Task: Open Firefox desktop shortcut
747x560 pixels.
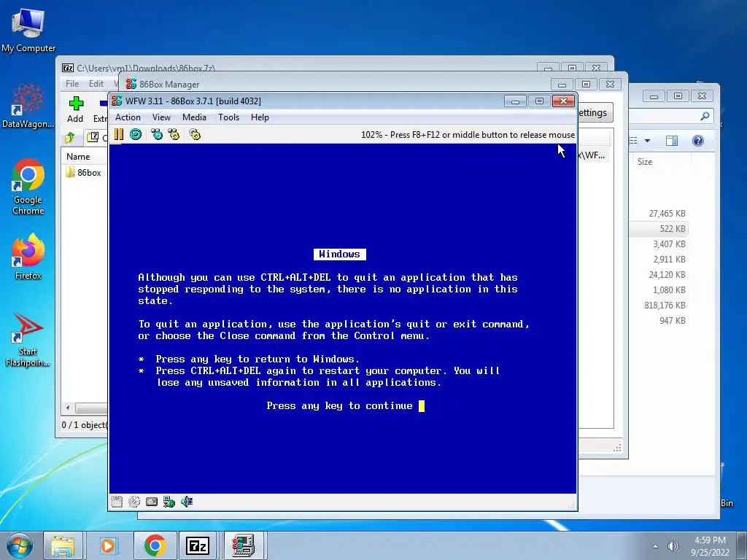Action: point(28,256)
